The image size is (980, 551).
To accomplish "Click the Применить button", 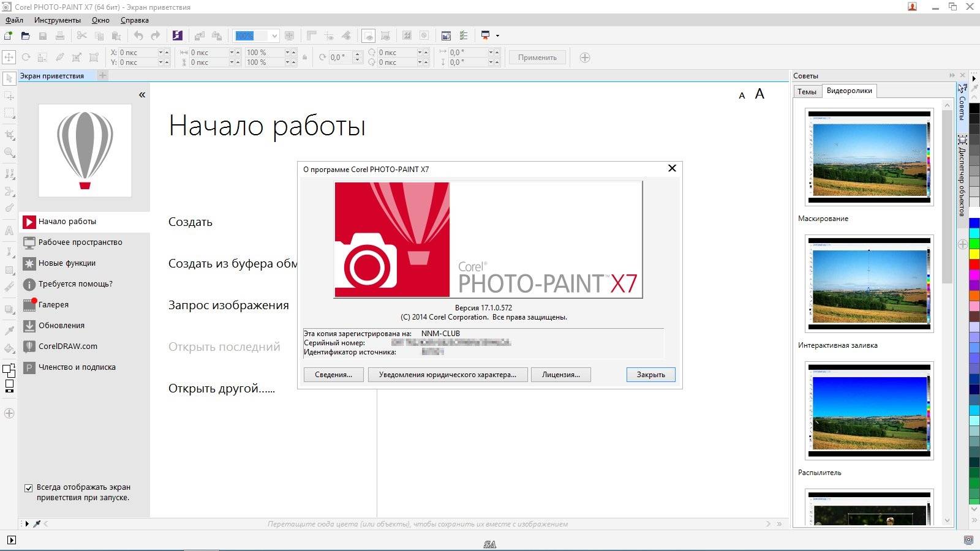I will click(537, 58).
